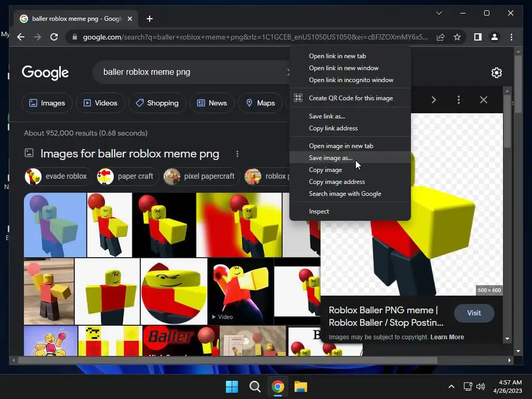Toggle the Chrome side panel
532x399 pixels.
478,37
